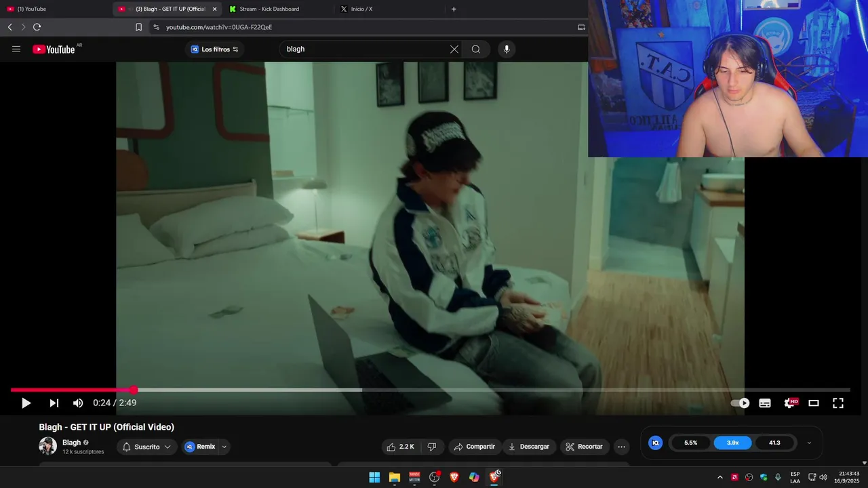Expand the Suscrito notification dropdown
Screen dimensions: 868x488
pos(147,447)
